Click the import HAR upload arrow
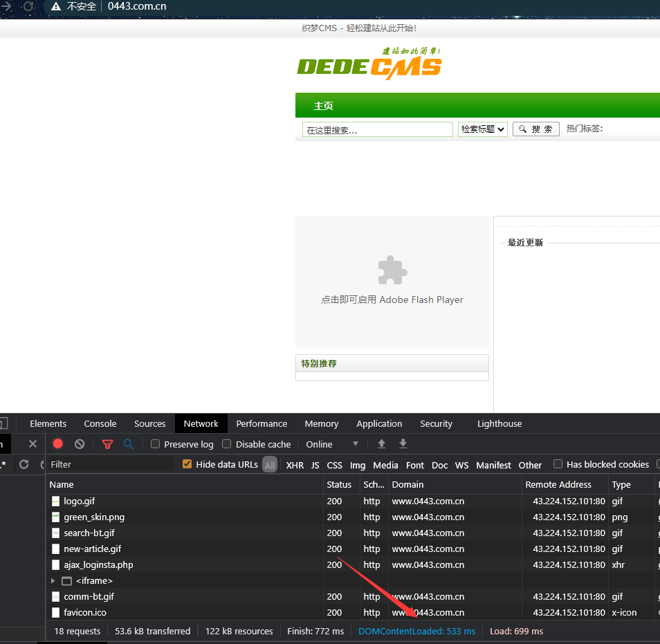This screenshot has height=644, width=660. click(x=381, y=444)
